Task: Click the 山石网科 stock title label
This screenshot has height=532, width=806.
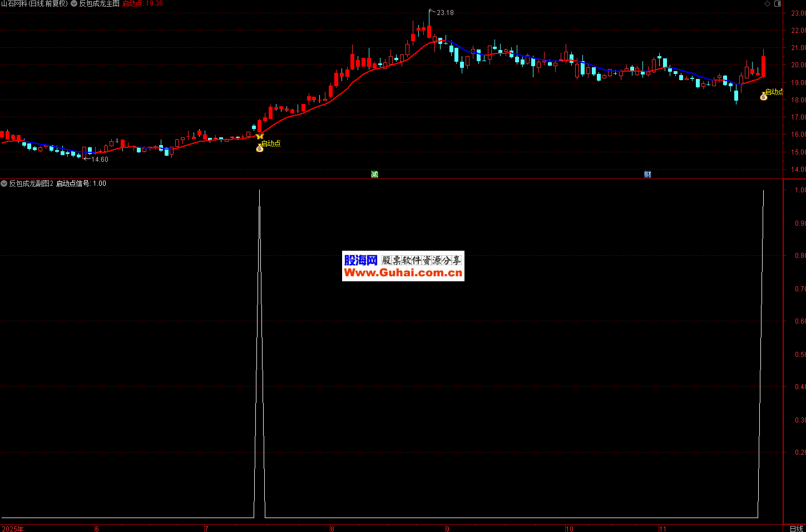Action: [x=34, y=4]
